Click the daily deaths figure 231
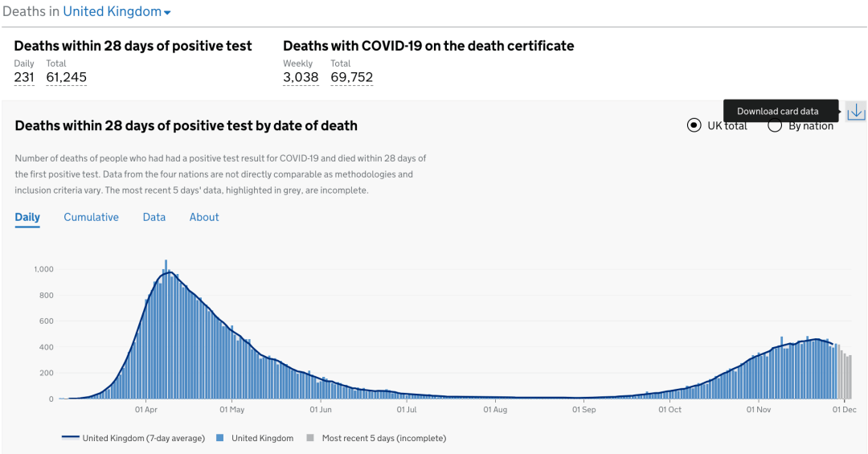Viewport: 868px width, 454px height. (x=24, y=77)
